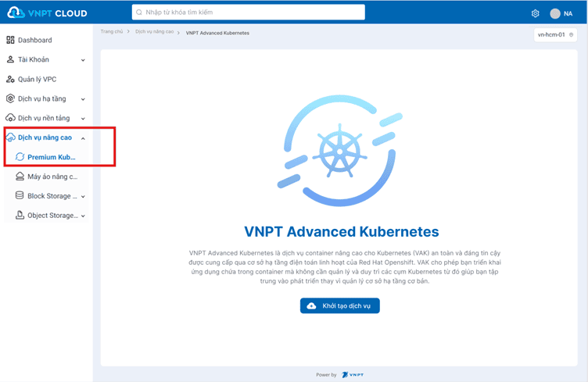Image resolution: width=588 pixels, height=382 pixels.
Task: Open settings via the gear icon
Action: pyautogui.click(x=536, y=13)
